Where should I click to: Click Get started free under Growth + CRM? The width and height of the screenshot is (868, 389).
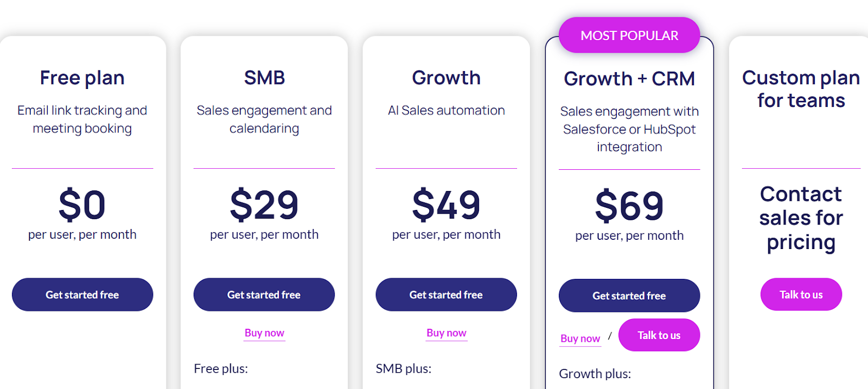(x=629, y=296)
